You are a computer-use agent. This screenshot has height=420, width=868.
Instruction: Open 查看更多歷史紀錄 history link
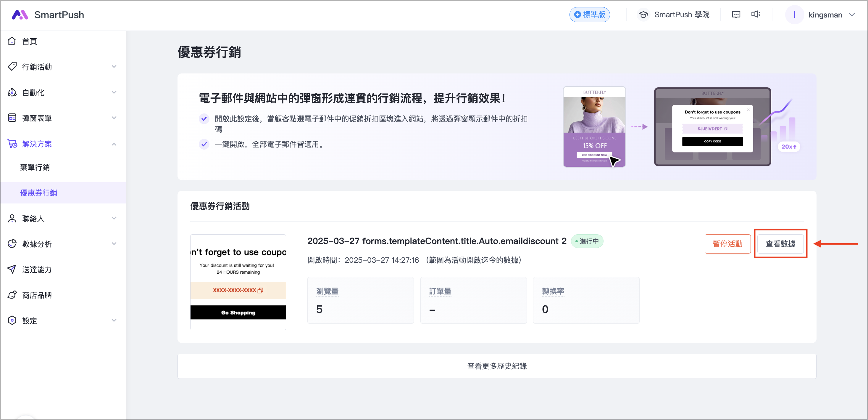[x=497, y=366]
